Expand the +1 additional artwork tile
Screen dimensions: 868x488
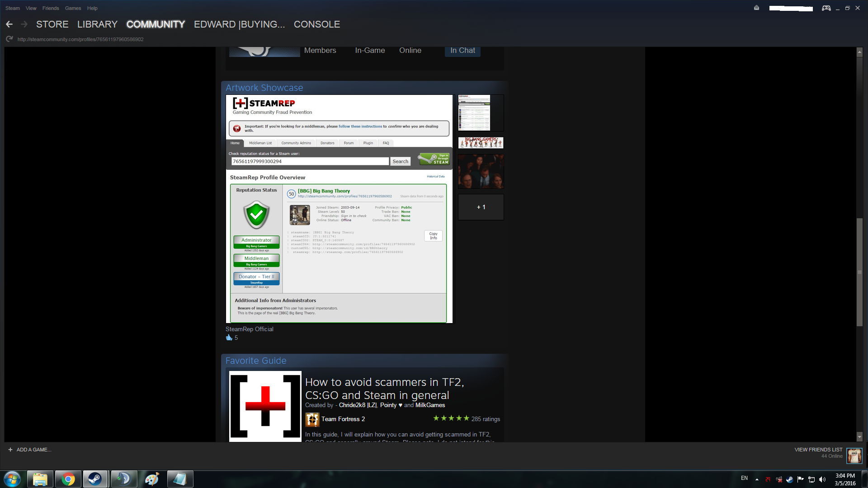(481, 207)
